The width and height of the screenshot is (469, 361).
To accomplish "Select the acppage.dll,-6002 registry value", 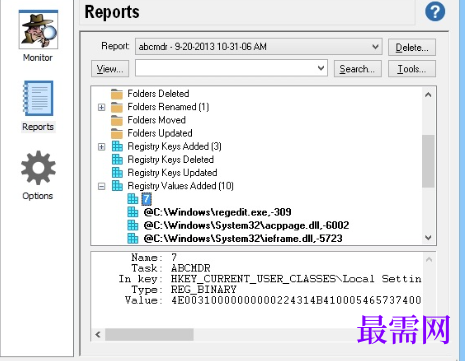I will (x=246, y=225).
